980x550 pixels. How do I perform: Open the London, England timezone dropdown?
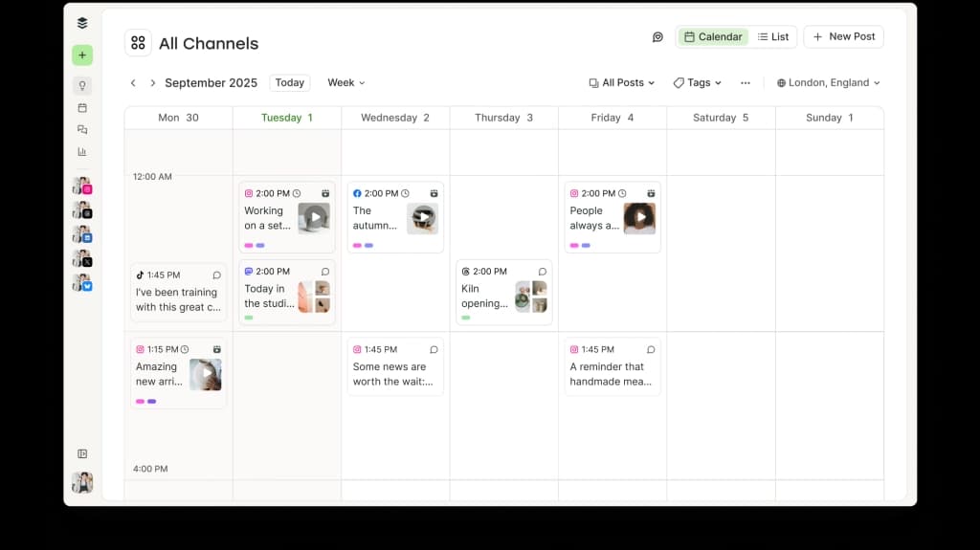click(x=829, y=83)
